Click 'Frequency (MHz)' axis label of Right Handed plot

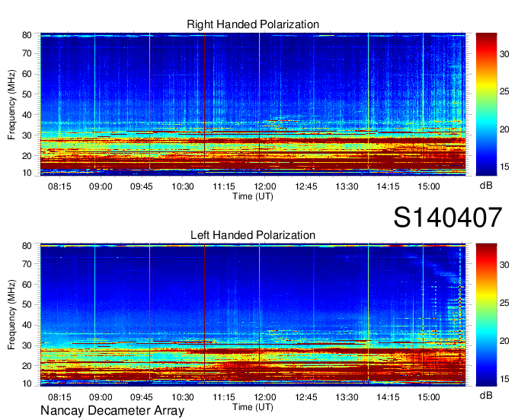point(11,104)
